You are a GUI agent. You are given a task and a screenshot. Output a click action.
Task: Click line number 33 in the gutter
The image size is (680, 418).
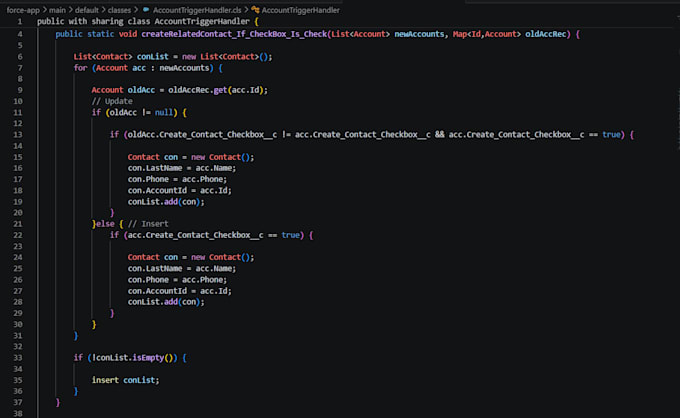(x=18, y=358)
